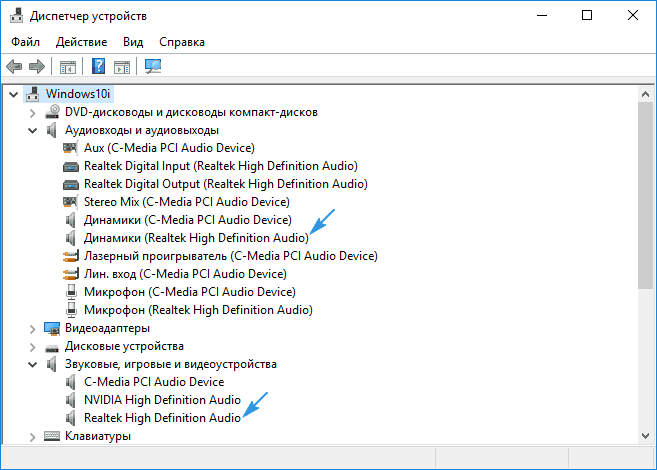
Task: Open Help via the blue question mark icon
Action: tap(99, 67)
